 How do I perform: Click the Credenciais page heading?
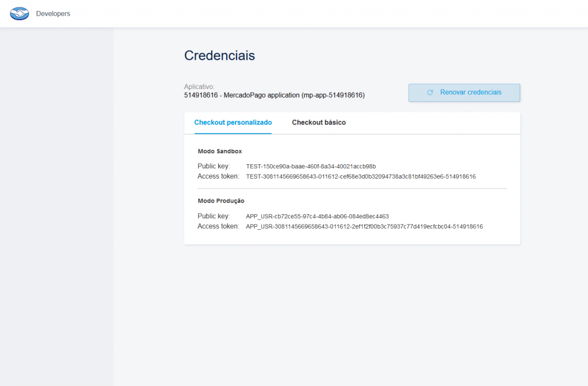pos(219,56)
